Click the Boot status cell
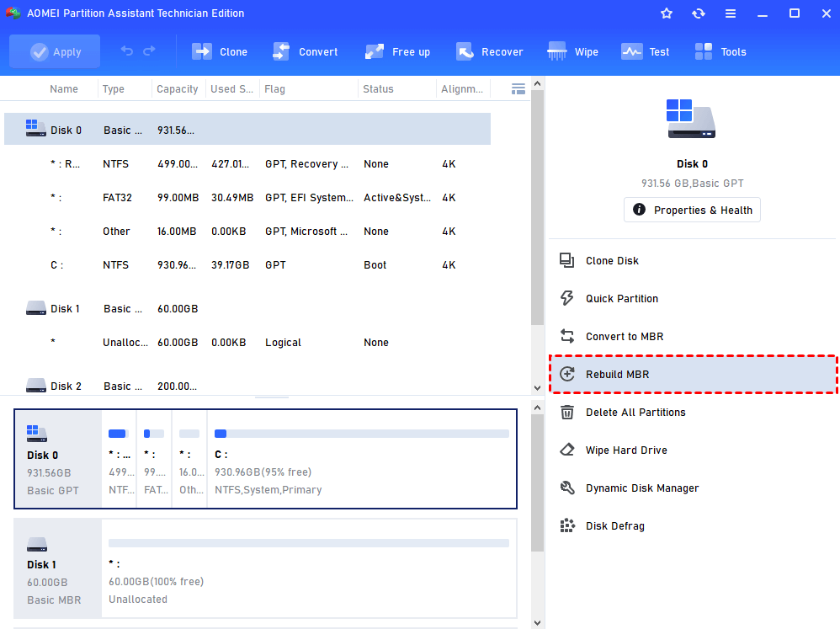Image resolution: width=840 pixels, height=629 pixels. click(x=375, y=265)
